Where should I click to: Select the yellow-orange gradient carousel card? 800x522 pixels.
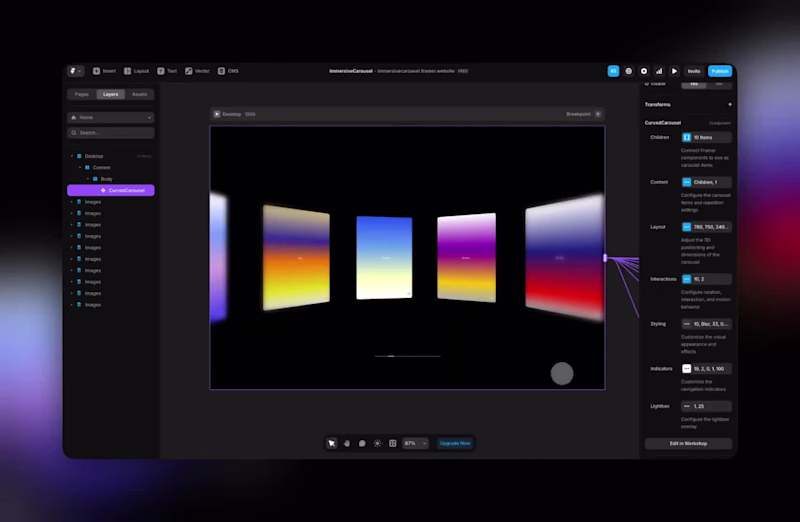point(296,258)
